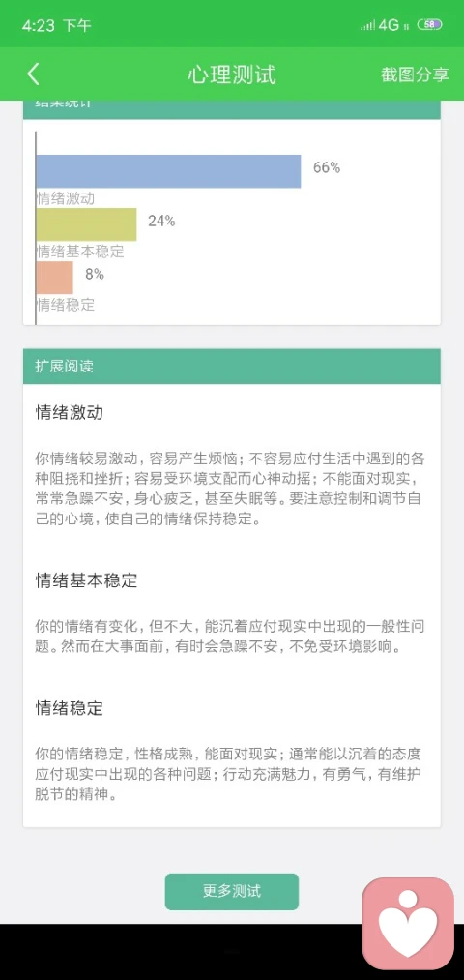Tap the 24% percentage label
This screenshot has width=464, height=980.
[161, 221]
